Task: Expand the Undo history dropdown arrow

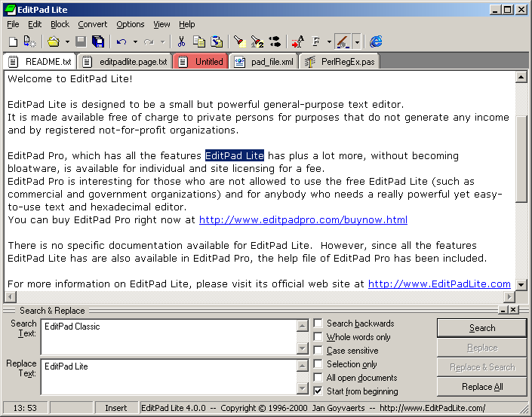Action: (135, 42)
